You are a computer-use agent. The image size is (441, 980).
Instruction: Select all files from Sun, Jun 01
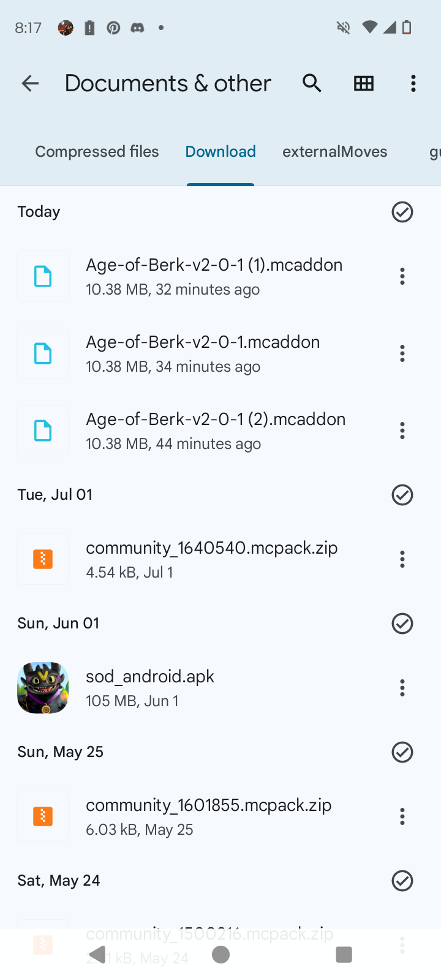point(402,624)
